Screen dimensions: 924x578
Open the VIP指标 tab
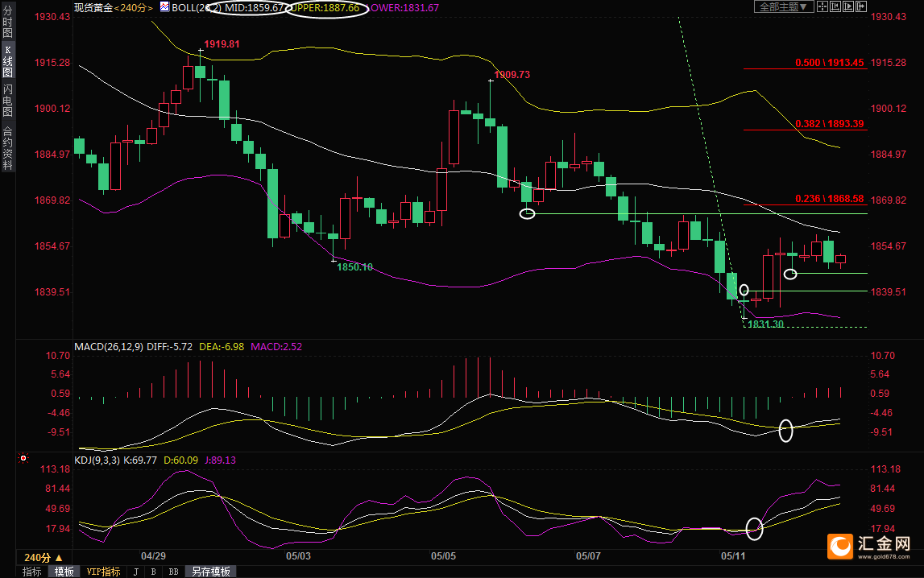[103, 572]
